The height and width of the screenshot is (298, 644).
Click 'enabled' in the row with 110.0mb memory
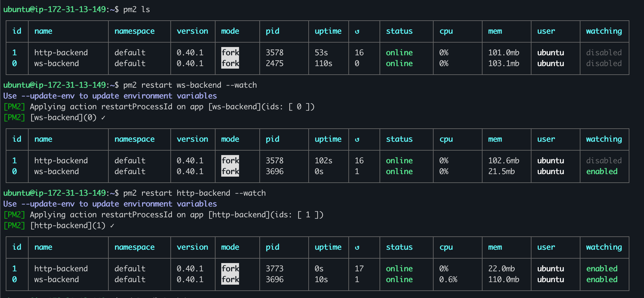click(x=602, y=279)
